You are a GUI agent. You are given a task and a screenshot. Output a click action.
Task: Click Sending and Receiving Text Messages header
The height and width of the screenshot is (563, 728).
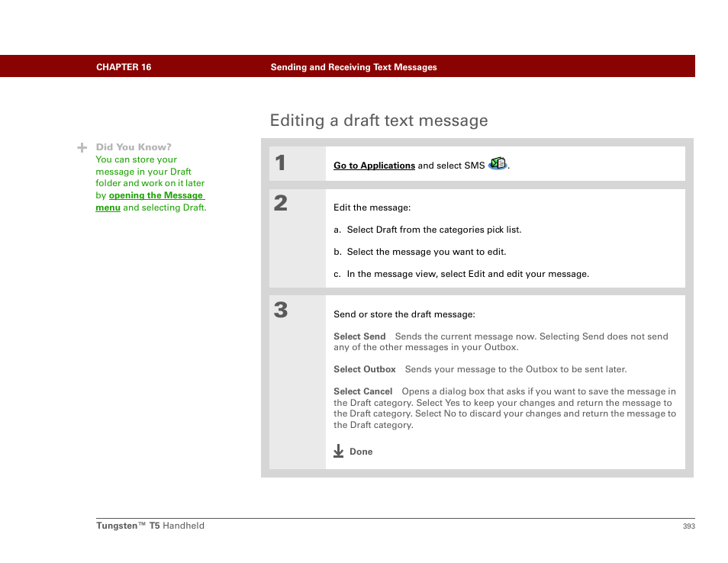pyautogui.click(x=354, y=67)
